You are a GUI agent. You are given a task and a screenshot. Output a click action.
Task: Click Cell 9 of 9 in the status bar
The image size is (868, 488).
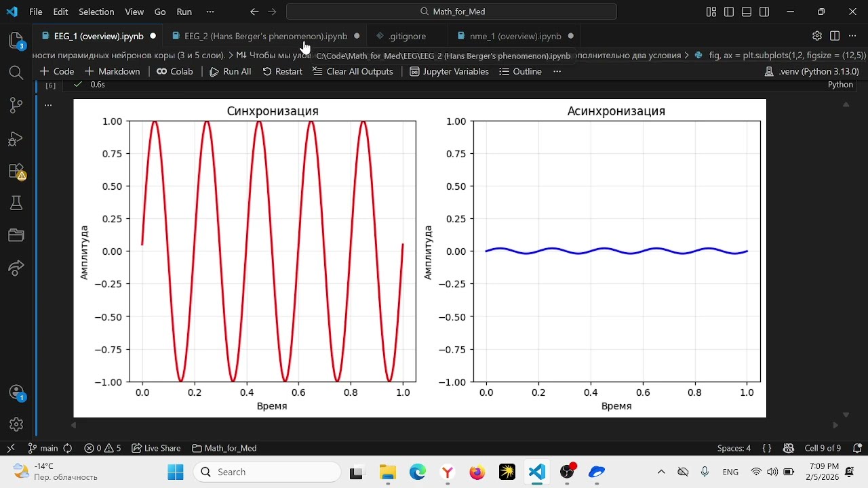[823, 448]
